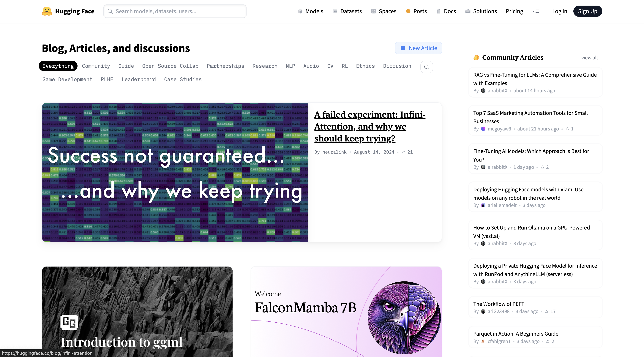This screenshot has width=644, height=357.
Task: Open Deploying Hugging Face models with Viam article
Action: pyautogui.click(x=528, y=193)
